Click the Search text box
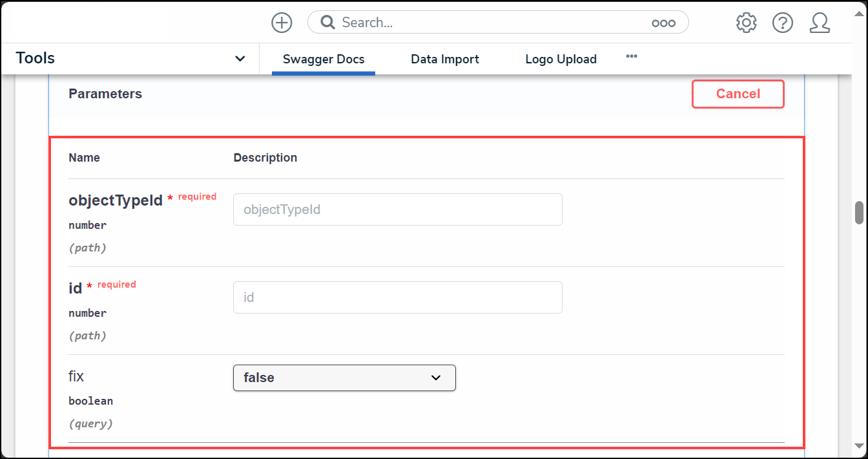This screenshot has height=459, width=868. [x=491, y=23]
